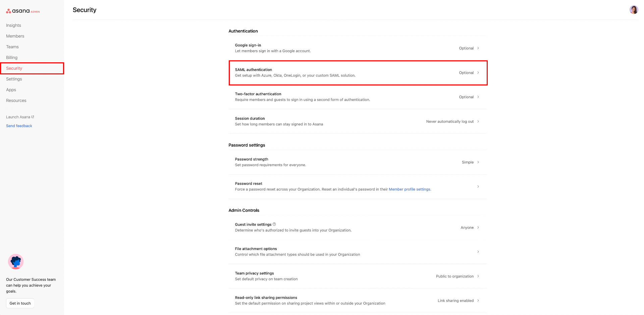
Task: Click the external link icon beside Launch Asana
Action: (x=33, y=117)
